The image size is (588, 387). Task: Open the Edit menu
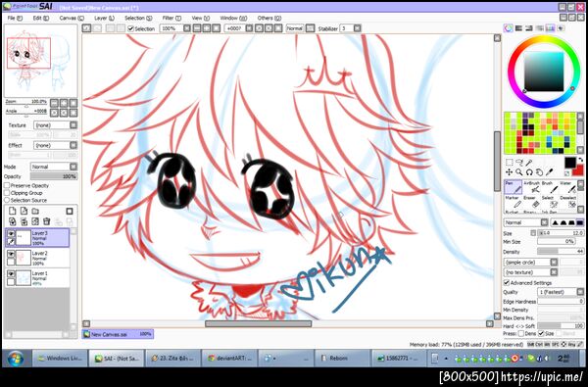pos(40,18)
